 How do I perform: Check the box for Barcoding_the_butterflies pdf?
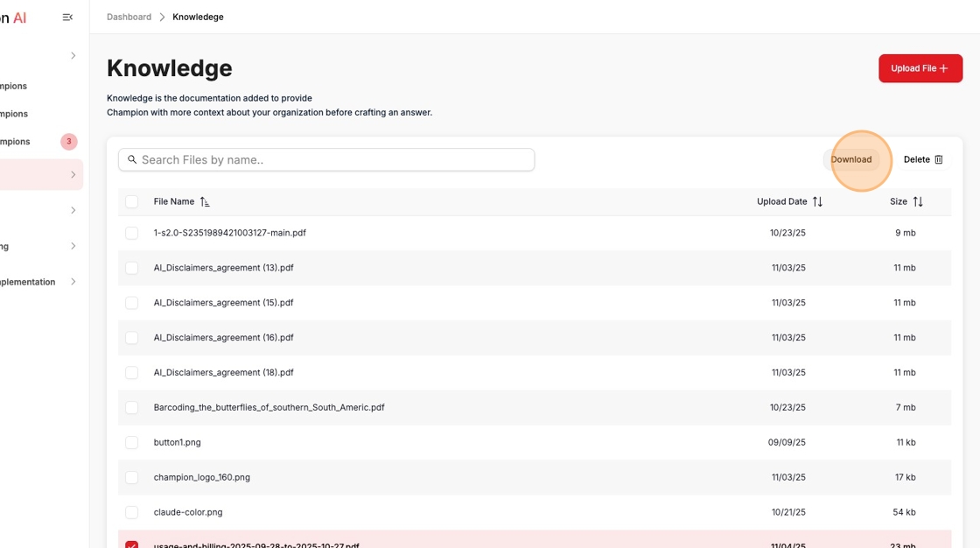coord(131,408)
